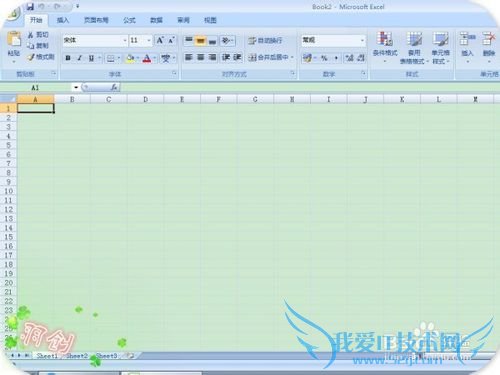Open the Font group dialog launcher
The height and width of the screenshot is (375, 500).
pyautogui.click(x=174, y=73)
